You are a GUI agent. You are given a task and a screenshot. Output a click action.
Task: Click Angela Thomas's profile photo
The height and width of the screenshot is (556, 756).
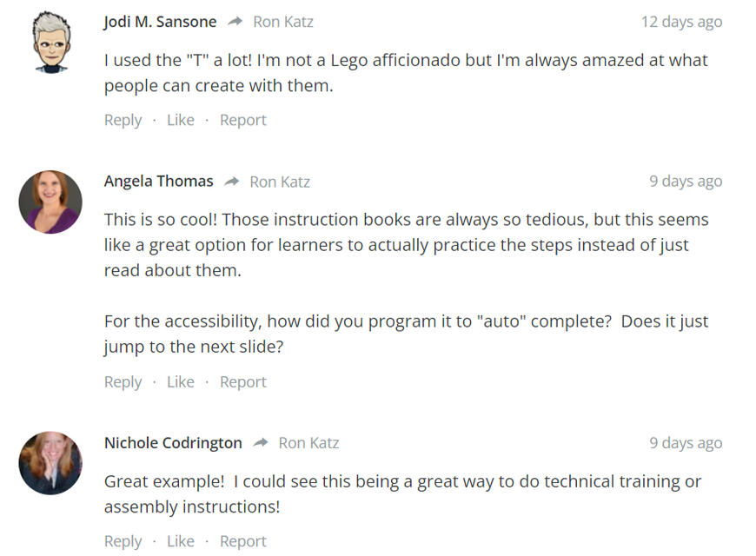pyautogui.click(x=50, y=202)
